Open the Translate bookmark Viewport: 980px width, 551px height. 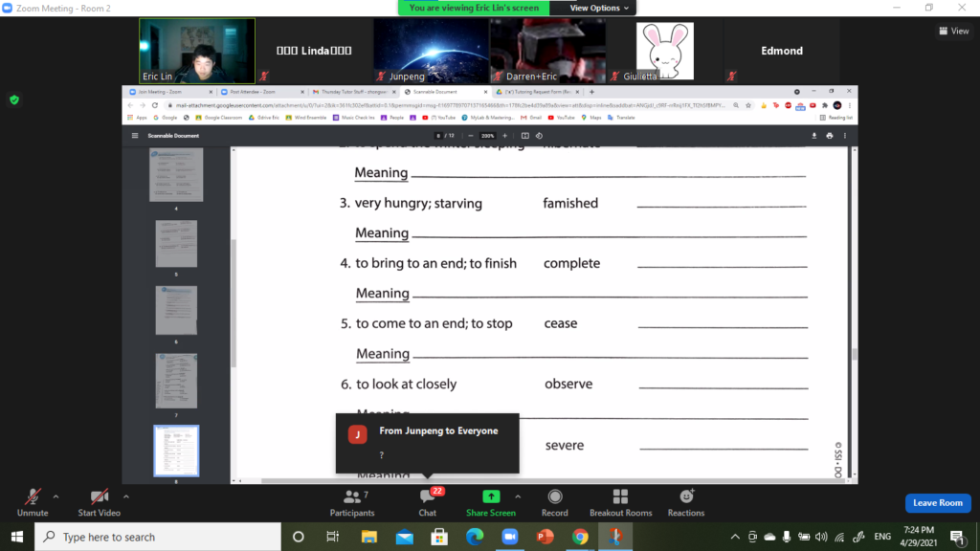[621, 118]
